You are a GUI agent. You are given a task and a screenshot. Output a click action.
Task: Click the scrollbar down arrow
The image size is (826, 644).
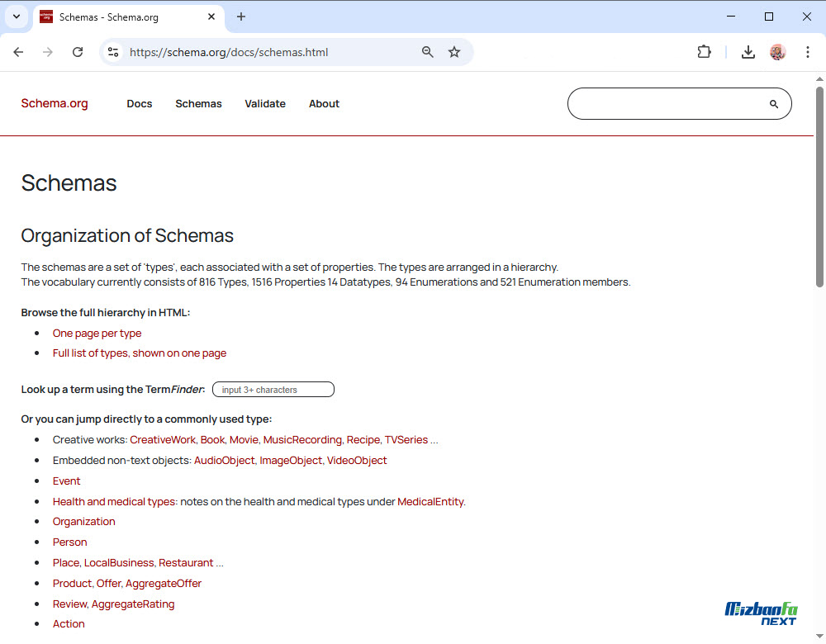click(819, 637)
